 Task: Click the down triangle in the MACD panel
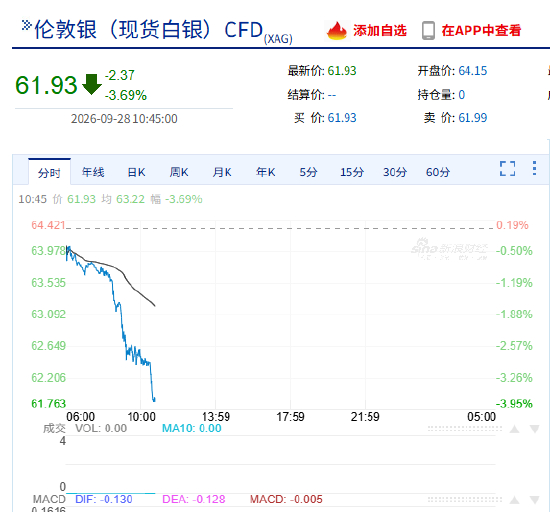535,500
